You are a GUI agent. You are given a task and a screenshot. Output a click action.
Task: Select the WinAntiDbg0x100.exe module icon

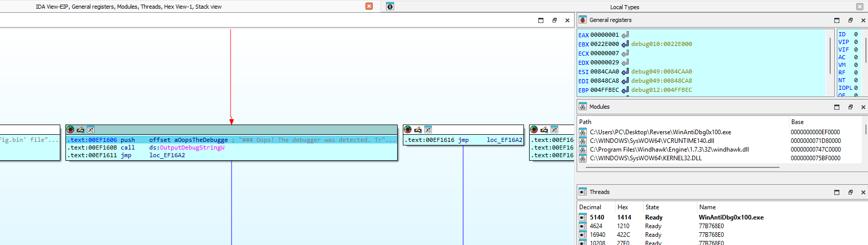[583, 132]
